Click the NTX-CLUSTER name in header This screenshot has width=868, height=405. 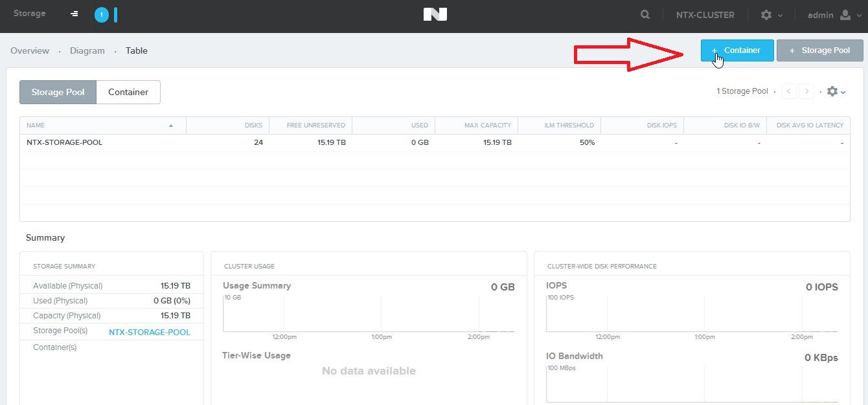click(x=705, y=15)
